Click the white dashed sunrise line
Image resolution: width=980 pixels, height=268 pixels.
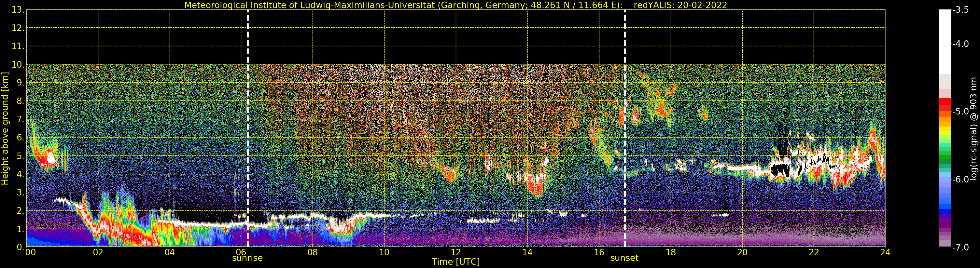point(248,128)
